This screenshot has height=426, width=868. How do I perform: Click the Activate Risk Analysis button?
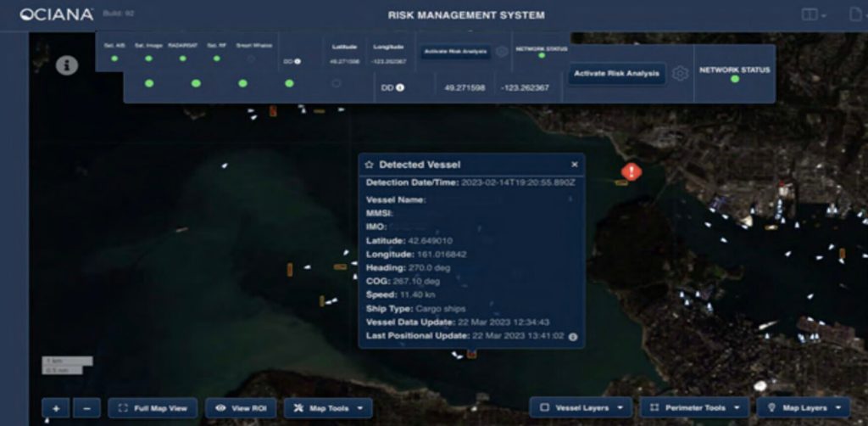[616, 74]
